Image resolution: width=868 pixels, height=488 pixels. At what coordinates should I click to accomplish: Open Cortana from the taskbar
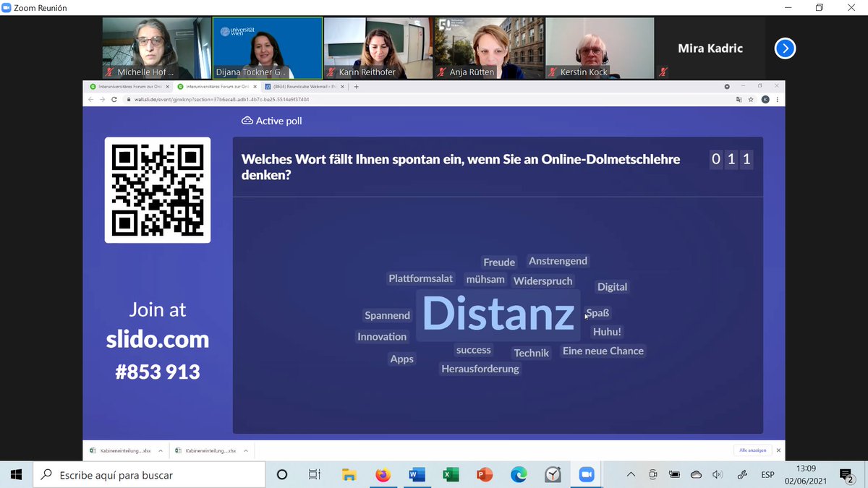point(282,475)
